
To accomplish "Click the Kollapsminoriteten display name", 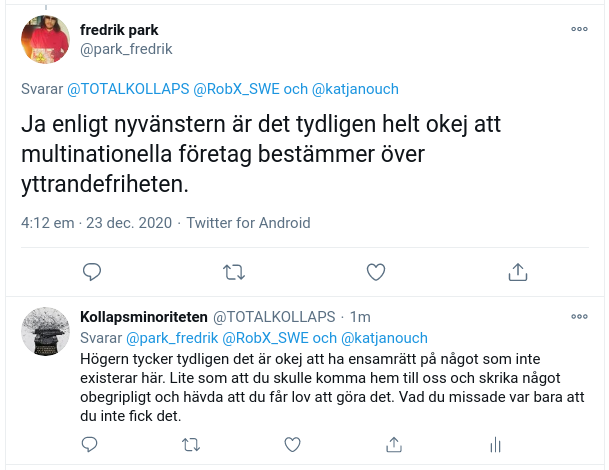I will pos(144,317).
